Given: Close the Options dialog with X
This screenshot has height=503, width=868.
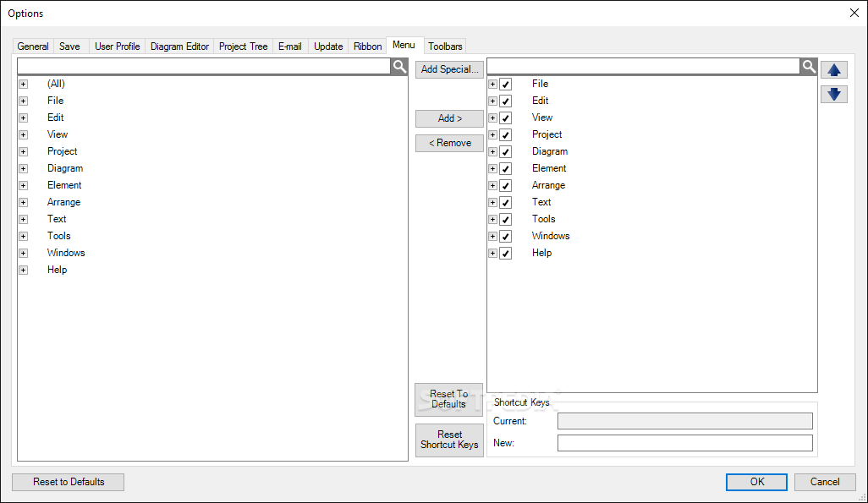Looking at the screenshot, I should [x=854, y=13].
